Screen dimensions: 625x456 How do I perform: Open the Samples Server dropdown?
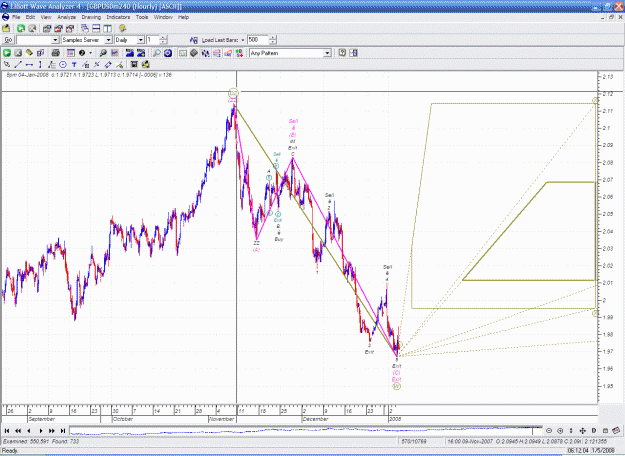coord(108,40)
